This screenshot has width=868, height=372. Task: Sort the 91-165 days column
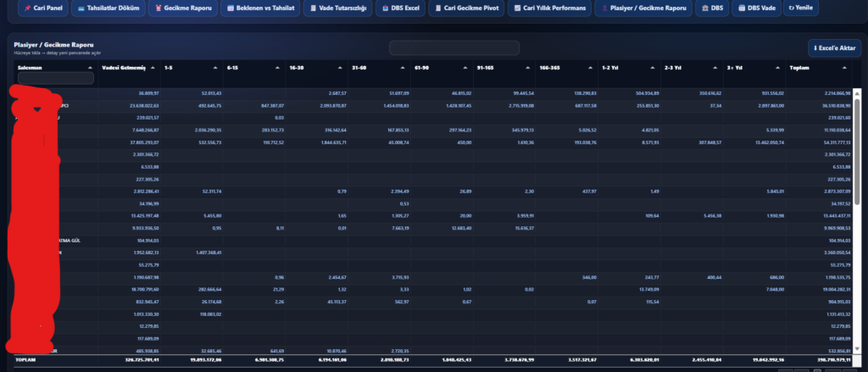tap(528, 68)
